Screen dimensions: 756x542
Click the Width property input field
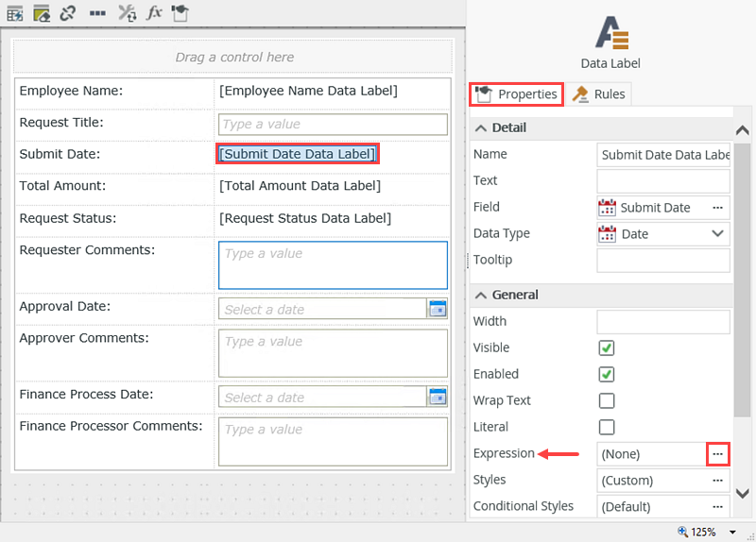(x=663, y=322)
